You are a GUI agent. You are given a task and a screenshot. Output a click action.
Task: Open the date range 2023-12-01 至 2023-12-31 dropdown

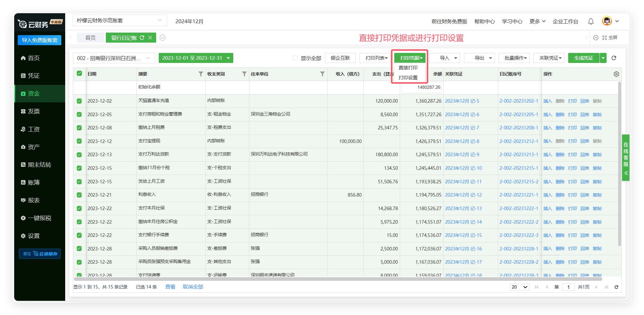tap(196, 58)
